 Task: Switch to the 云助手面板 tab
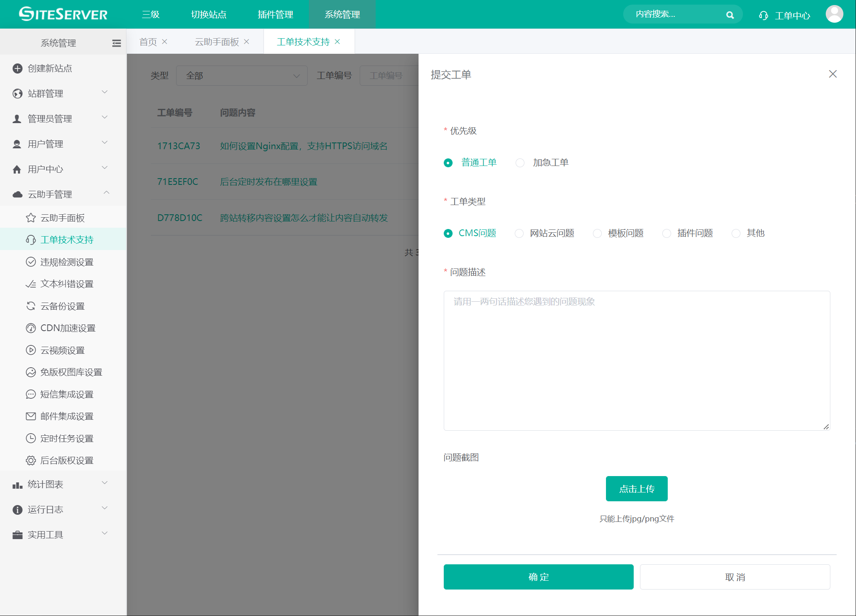tap(216, 42)
